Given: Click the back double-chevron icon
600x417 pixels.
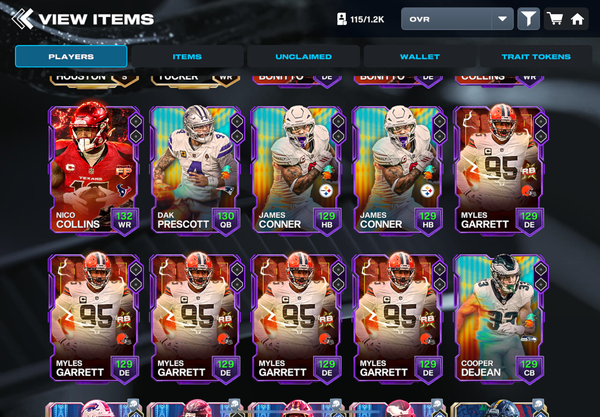Looking at the screenshot, I should pyautogui.click(x=22, y=19).
